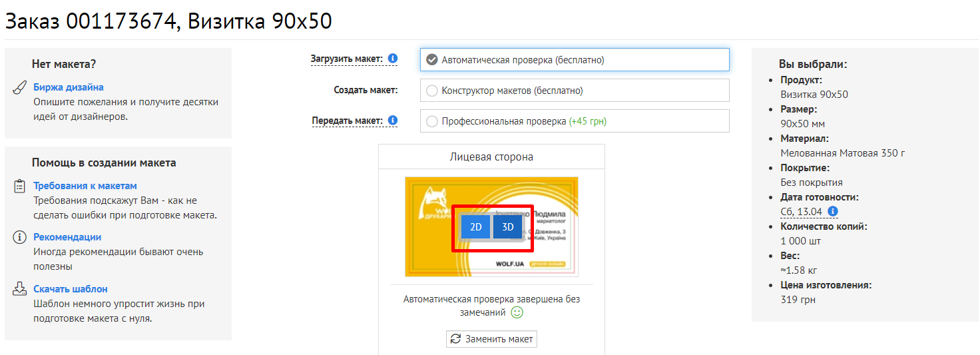This screenshot has height=355, width=980.
Task: Open the Требования к макетам link
Action: coord(85,186)
